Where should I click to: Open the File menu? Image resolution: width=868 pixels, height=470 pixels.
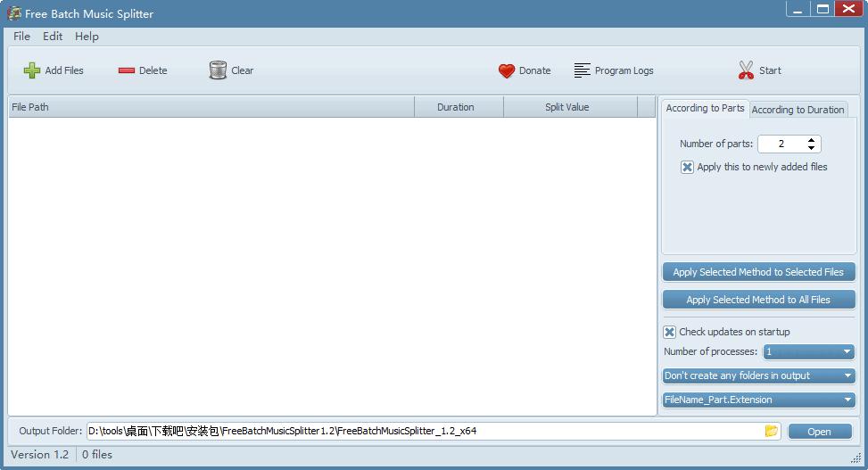(x=21, y=37)
